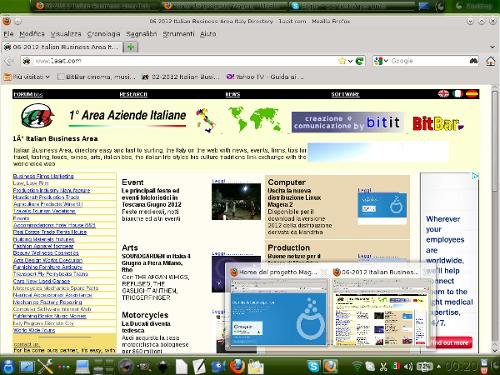Expand the Più visitati bookmarks dropdown
The height and width of the screenshot is (375, 500).
click(x=47, y=77)
